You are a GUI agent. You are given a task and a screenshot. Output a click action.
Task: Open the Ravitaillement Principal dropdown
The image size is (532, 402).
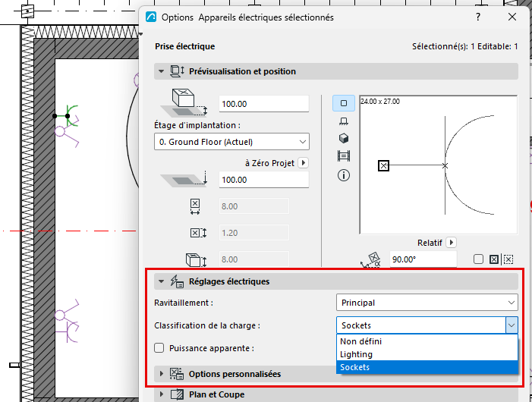click(x=427, y=303)
